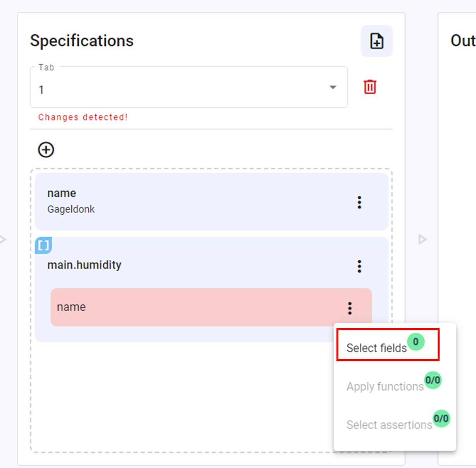Open the options menu for main.humidity
Image resolution: width=476 pixels, height=468 pixels.
pos(359,266)
